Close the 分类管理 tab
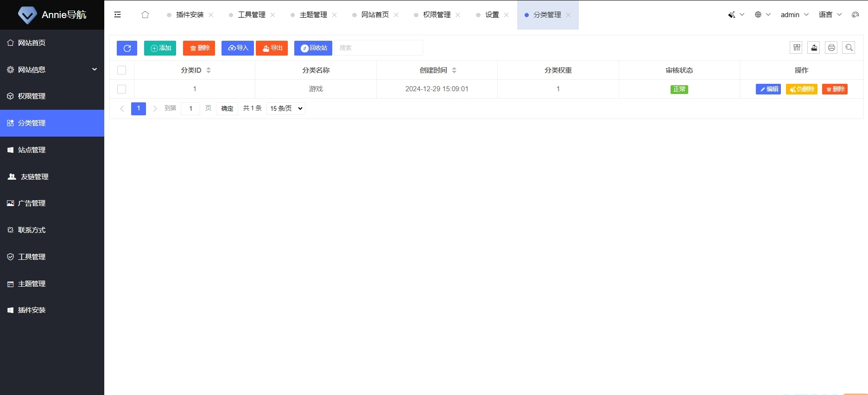This screenshot has height=395, width=868. [x=568, y=15]
